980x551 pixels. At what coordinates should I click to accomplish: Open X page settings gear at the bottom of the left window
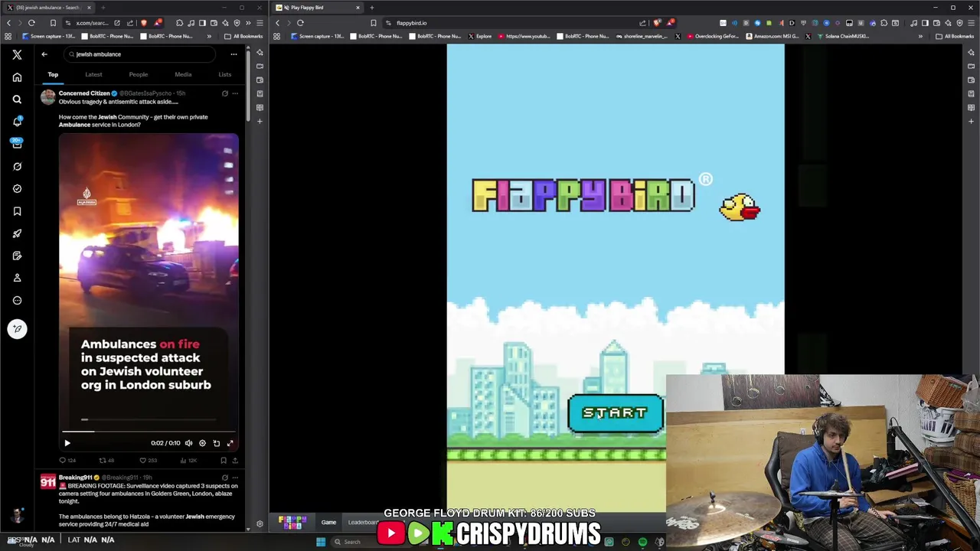tap(260, 524)
